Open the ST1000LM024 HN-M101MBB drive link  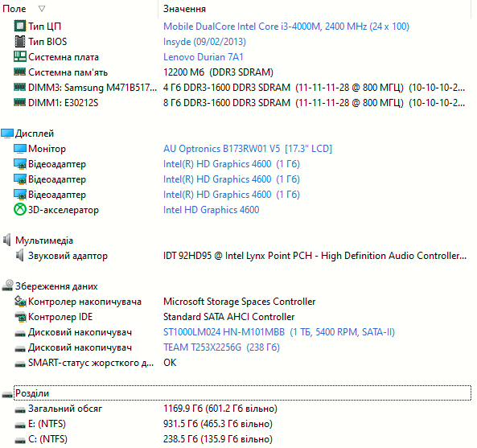point(279,332)
